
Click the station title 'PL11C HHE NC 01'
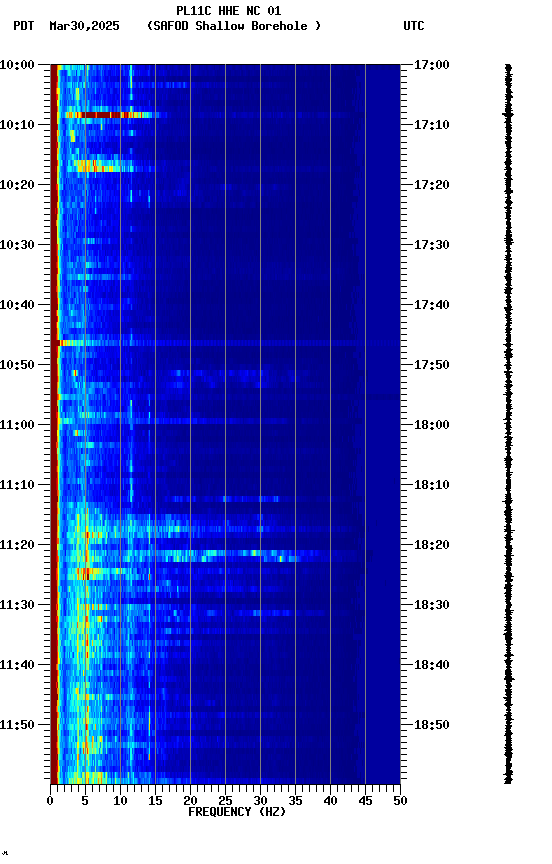point(229,11)
